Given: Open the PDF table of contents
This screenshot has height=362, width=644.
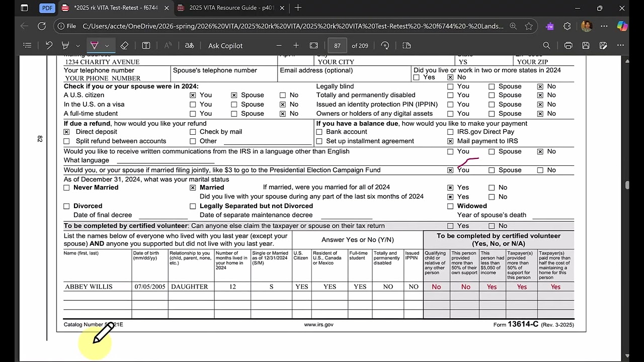Looking at the screenshot, I should point(28,46).
